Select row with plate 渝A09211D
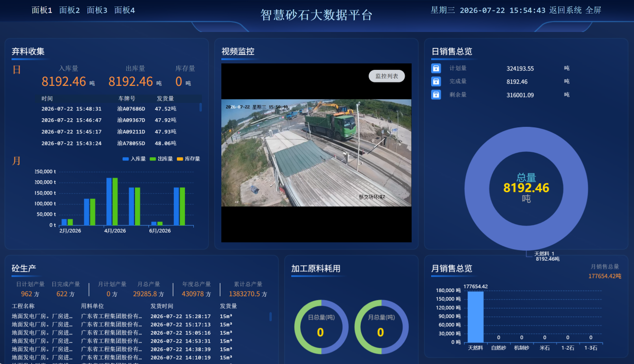Screen dimensions: 634x364 (x=120, y=132)
